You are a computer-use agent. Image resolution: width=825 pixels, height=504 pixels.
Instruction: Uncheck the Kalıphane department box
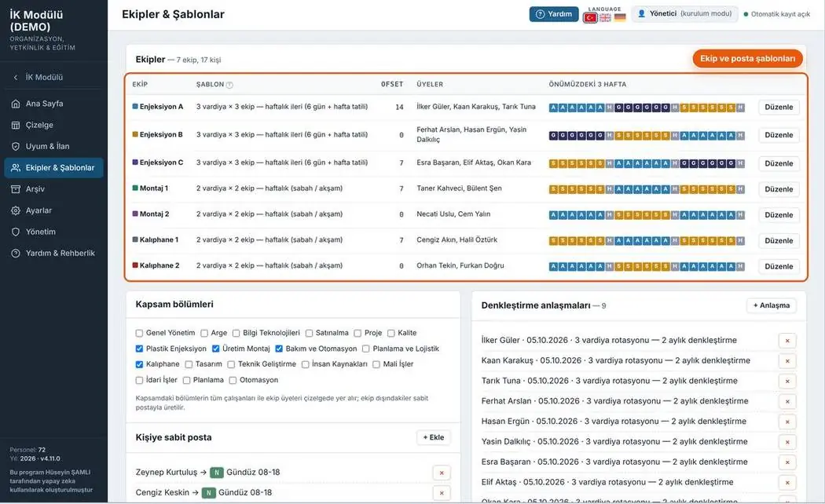pos(139,364)
